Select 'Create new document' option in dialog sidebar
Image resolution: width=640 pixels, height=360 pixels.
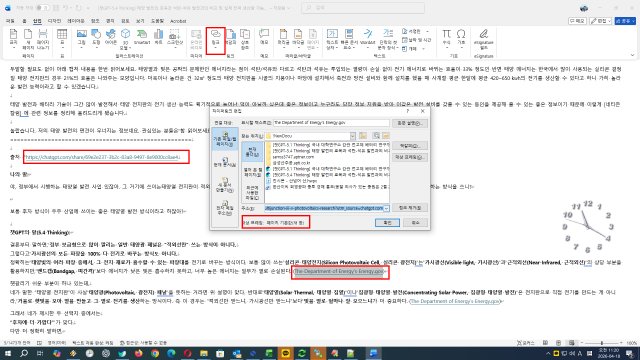(x=225, y=184)
